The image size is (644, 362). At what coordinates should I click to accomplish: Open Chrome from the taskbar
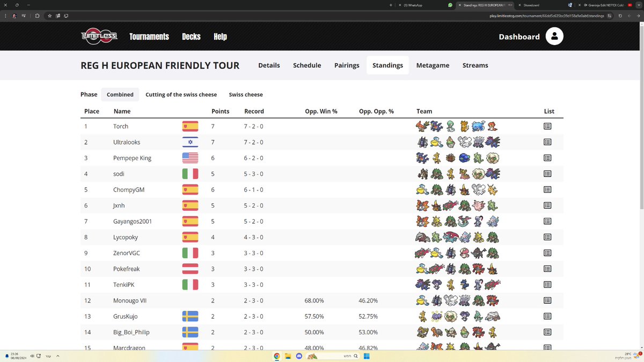pyautogui.click(x=277, y=356)
